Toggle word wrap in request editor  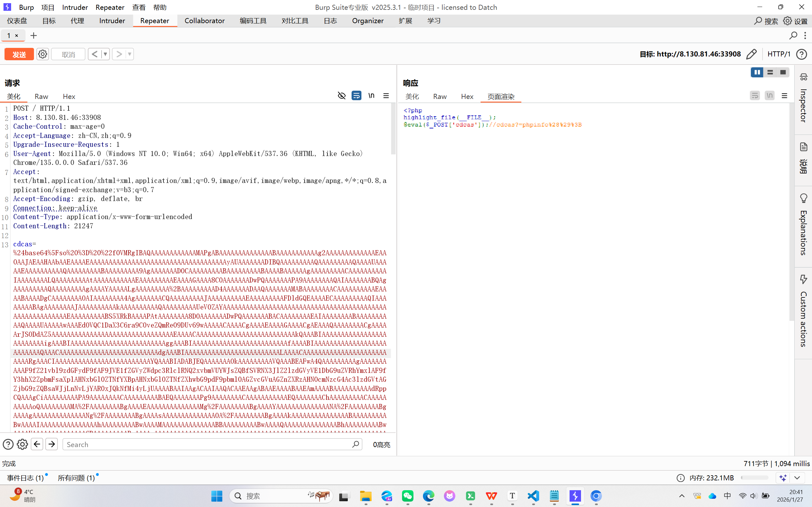[x=356, y=96]
